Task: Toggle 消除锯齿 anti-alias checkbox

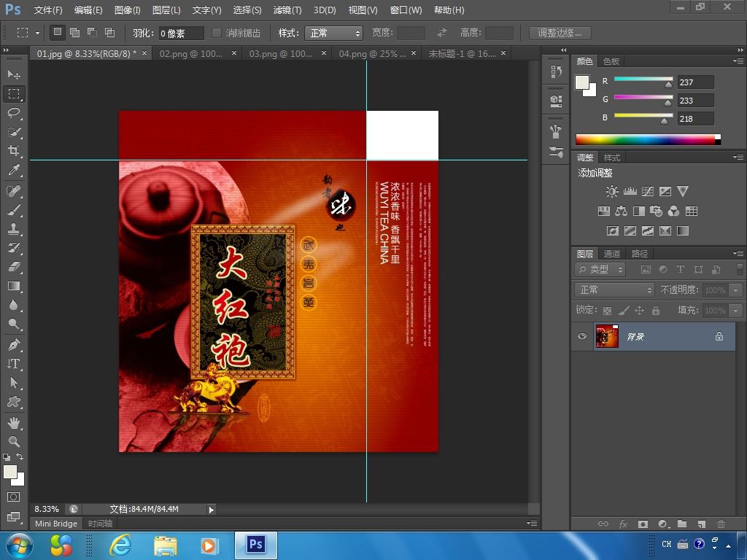Action: [216, 33]
